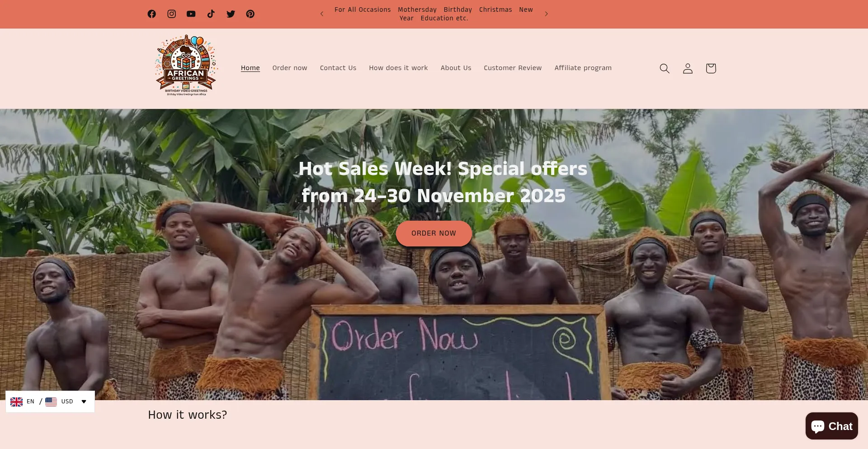868x449 pixels.
Task: Open the account login icon
Action: point(688,68)
